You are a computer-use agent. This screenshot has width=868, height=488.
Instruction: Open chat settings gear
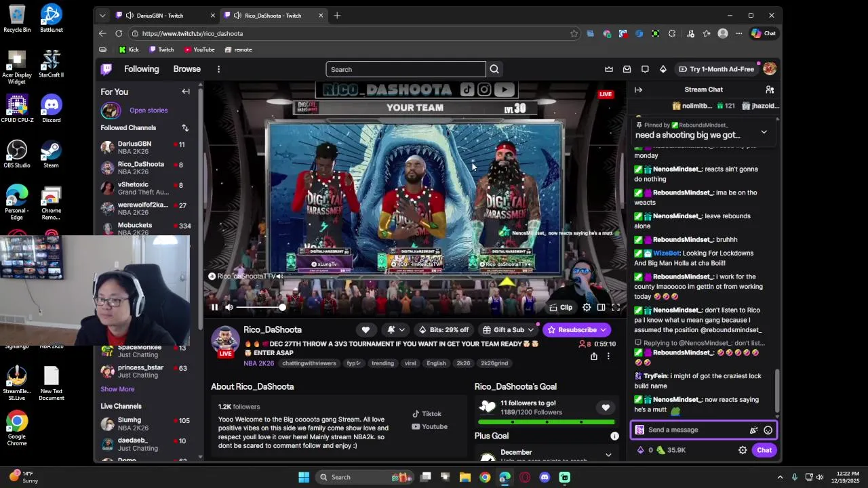pos(743,450)
